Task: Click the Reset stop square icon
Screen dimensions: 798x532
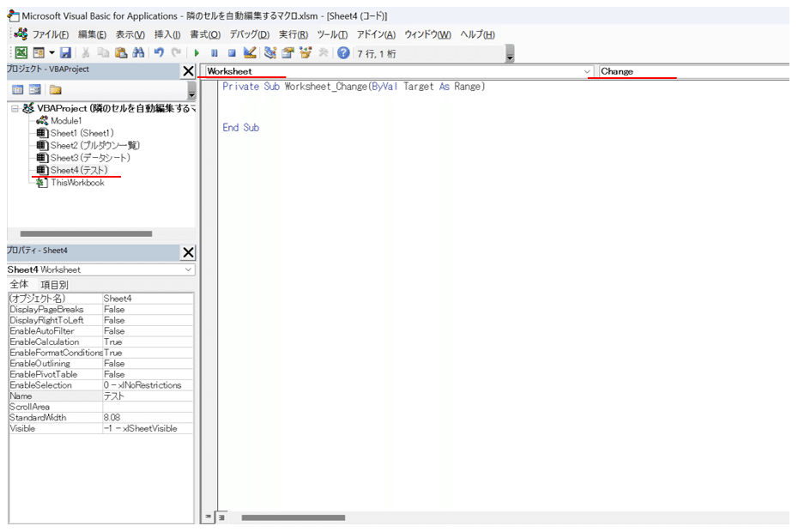Action: pos(232,53)
